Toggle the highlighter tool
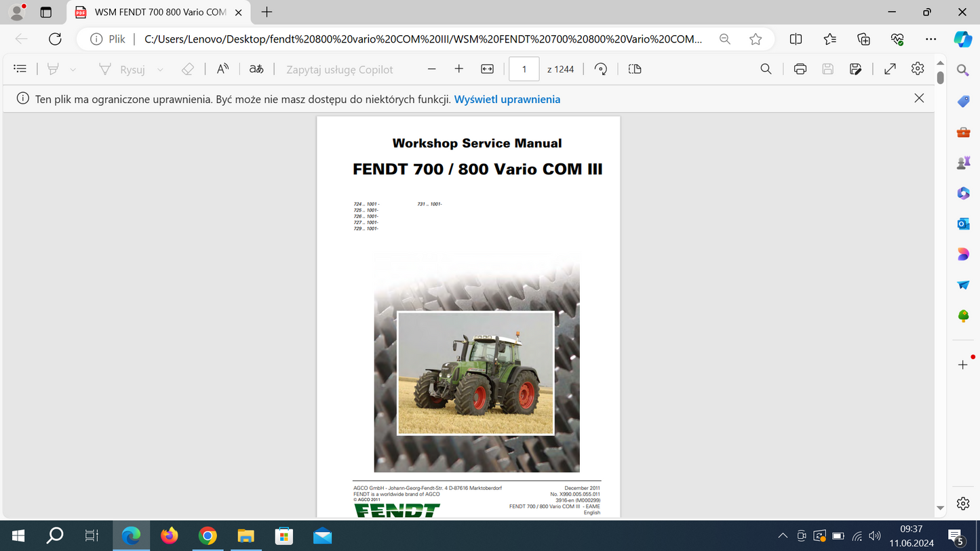This screenshot has width=980, height=551. click(x=54, y=68)
